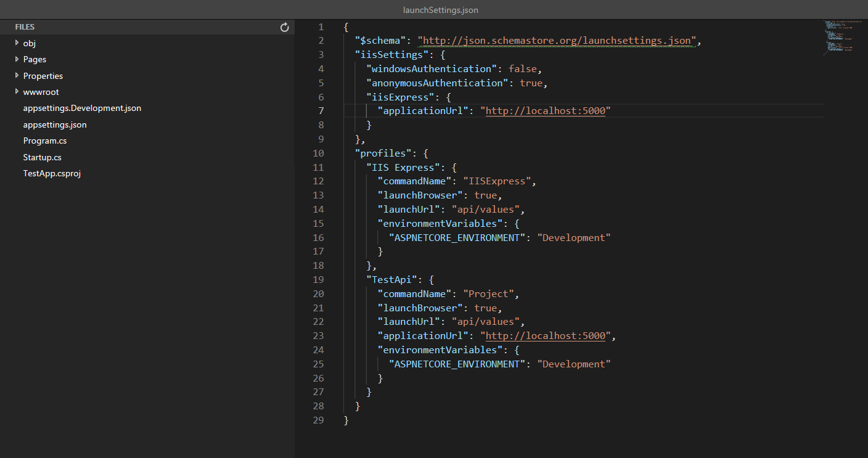The width and height of the screenshot is (868, 458).
Task: Follow the localhost:5000 link on line 23
Action: point(546,336)
